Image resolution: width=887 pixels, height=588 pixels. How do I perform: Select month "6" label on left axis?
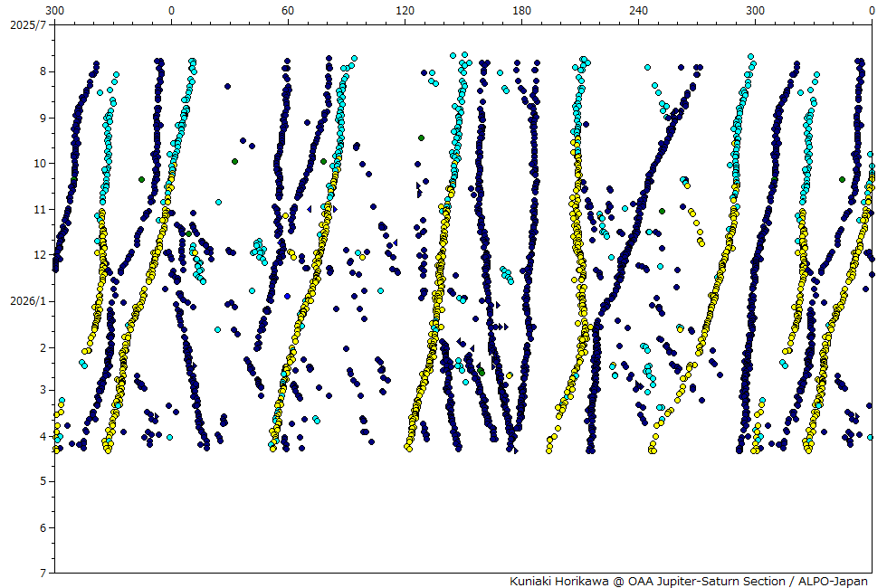tap(43, 527)
